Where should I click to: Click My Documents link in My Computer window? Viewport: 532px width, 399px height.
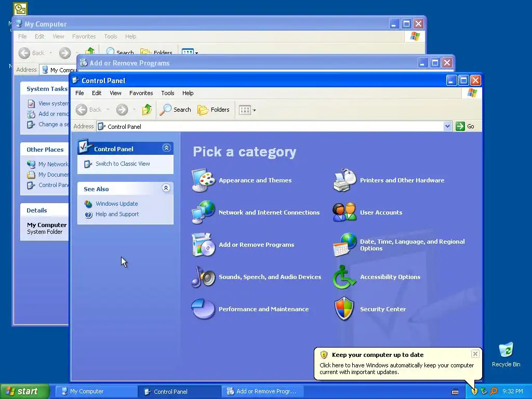[x=54, y=175]
